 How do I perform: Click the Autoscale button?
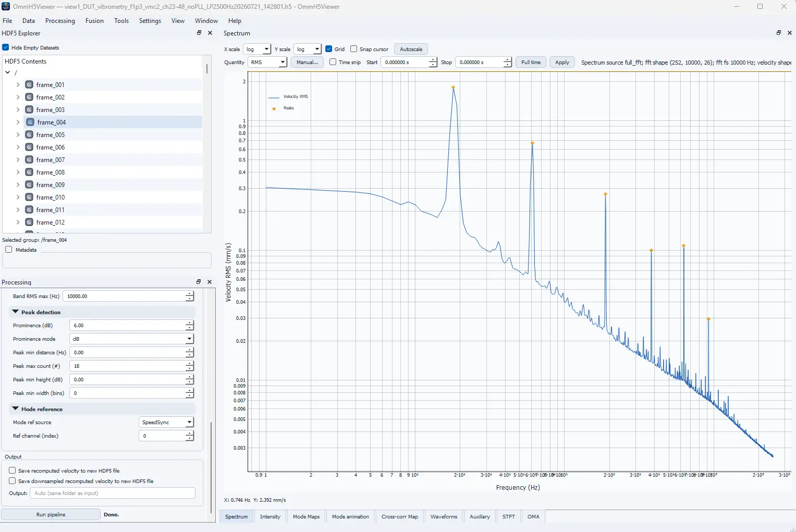(x=411, y=49)
